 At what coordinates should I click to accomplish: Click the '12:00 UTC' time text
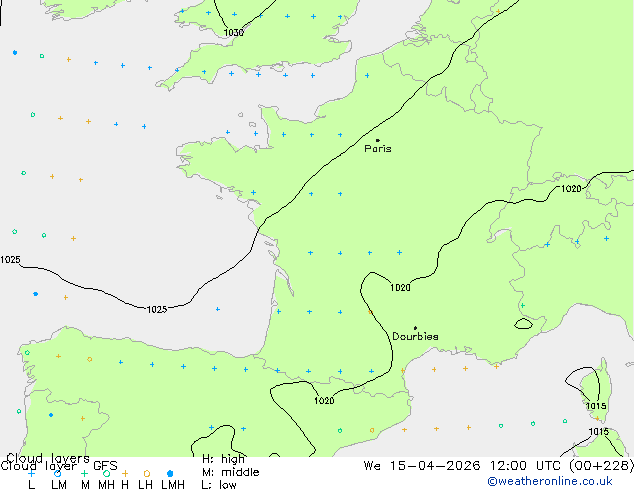526,466
